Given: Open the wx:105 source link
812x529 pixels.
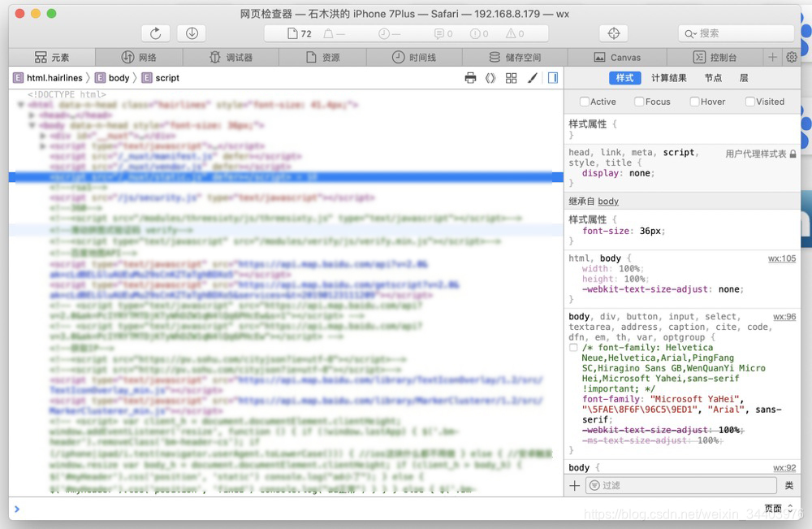Looking at the screenshot, I should click(782, 258).
